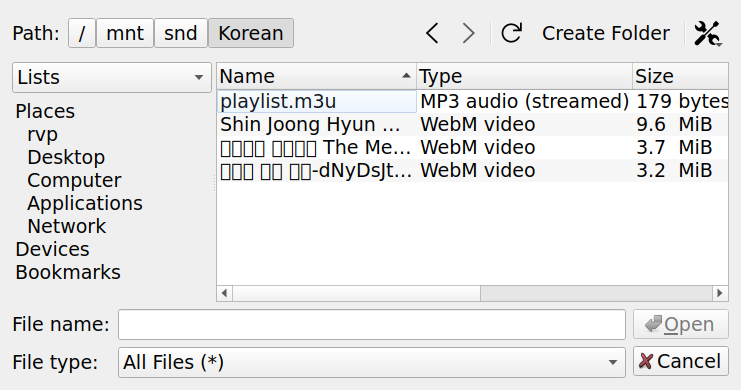Click the horizontal scrollbar right arrow

click(x=720, y=293)
